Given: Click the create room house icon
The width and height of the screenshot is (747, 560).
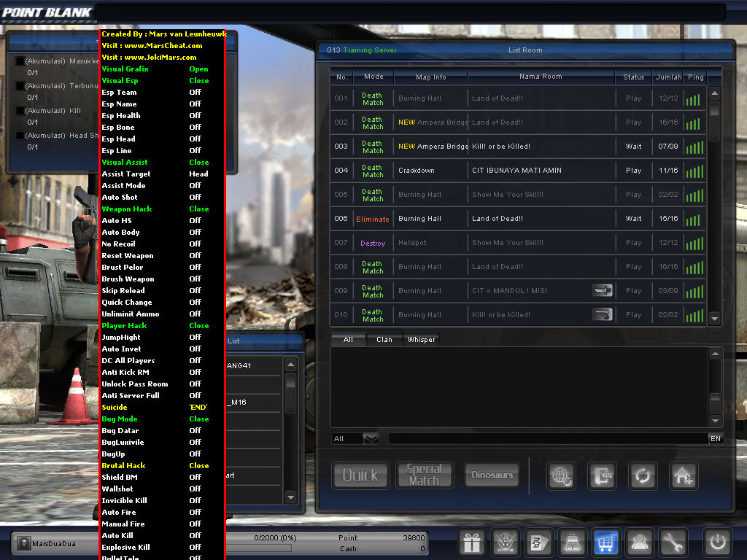Looking at the screenshot, I should [684, 475].
